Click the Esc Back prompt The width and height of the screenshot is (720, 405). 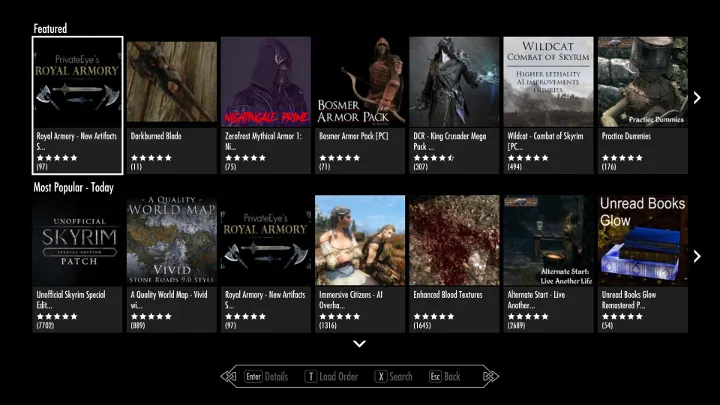pos(444,377)
